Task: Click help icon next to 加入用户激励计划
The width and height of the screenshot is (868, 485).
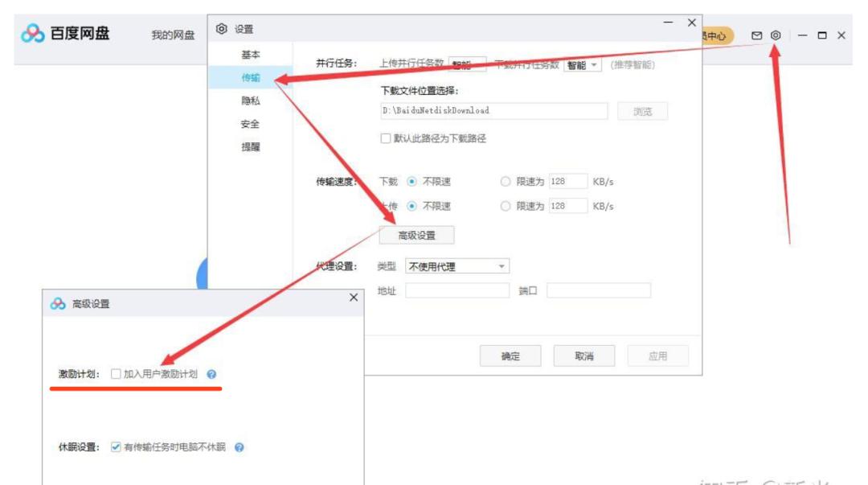Action: click(x=211, y=374)
